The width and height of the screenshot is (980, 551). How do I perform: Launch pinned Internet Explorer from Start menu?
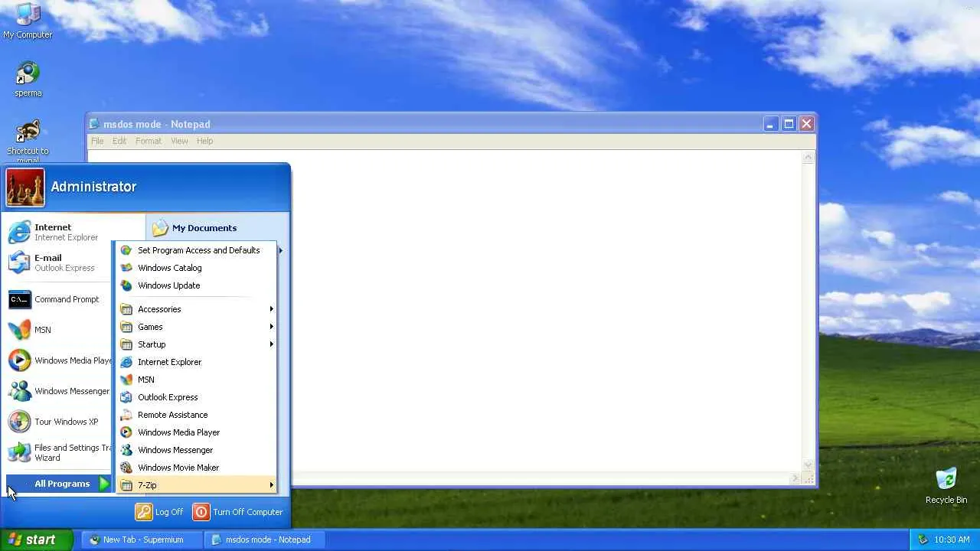55,232
